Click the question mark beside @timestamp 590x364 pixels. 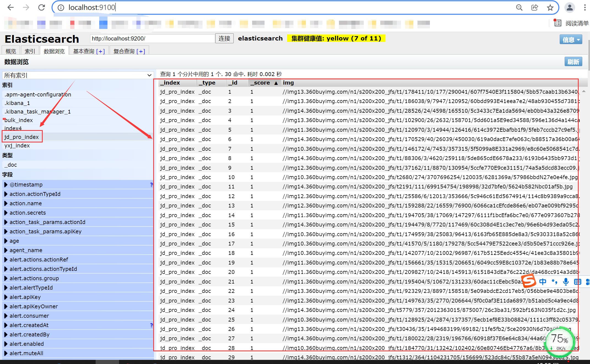151,185
